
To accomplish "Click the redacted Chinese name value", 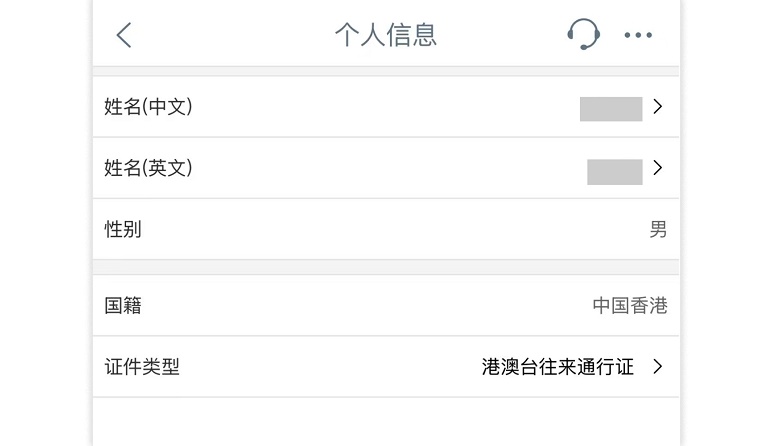I will pos(610,108).
